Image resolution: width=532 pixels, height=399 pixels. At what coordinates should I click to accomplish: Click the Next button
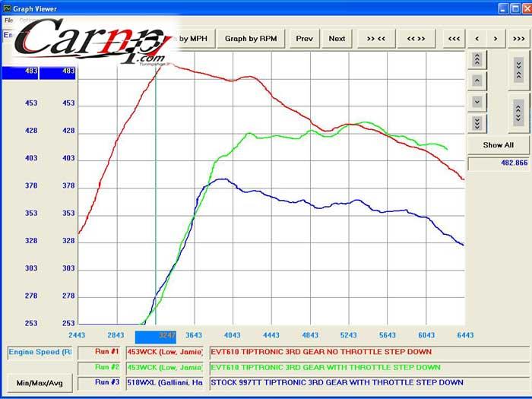pyautogui.click(x=337, y=39)
